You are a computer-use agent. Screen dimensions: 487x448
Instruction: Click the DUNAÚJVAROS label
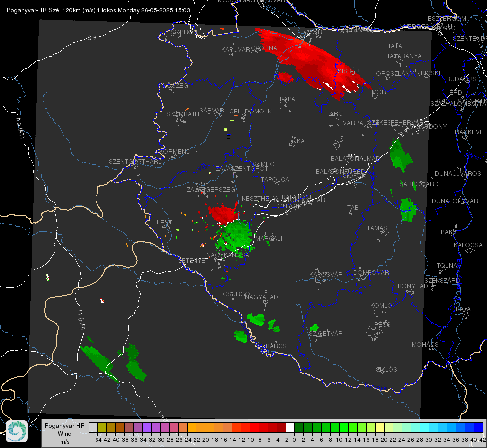458,174
